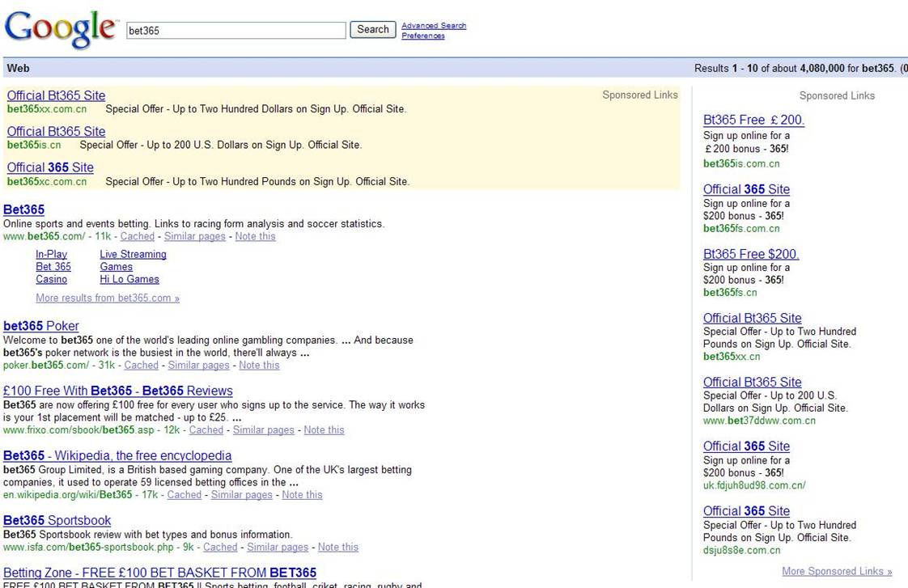908x588 pixels.
Task: Open the Official Bt365 Site ad for bet365is.cn
Action: coord(56,131)
